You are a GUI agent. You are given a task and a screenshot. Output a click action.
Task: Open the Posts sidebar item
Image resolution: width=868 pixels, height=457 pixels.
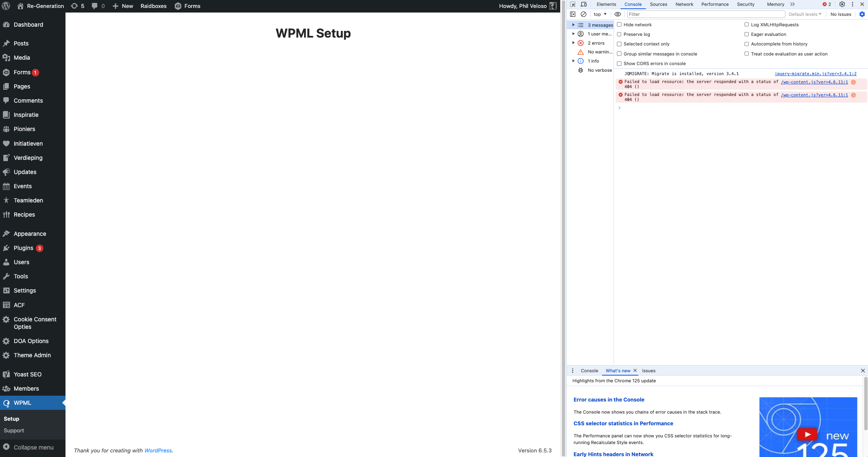pos(33,43)
